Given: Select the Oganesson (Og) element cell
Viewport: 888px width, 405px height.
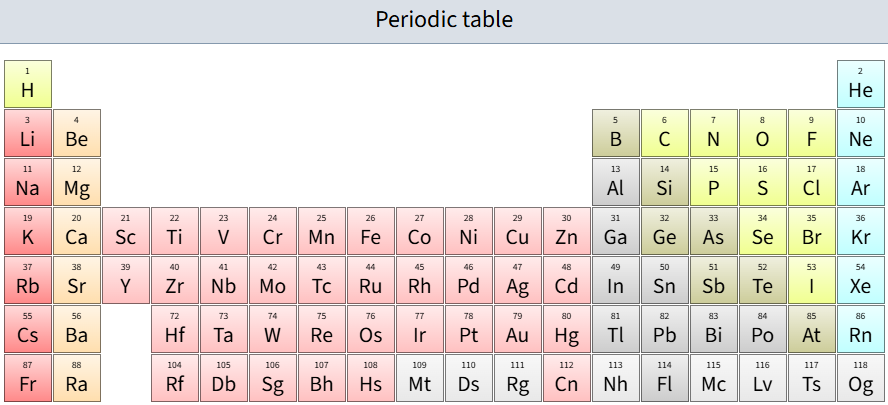Looking at the screenshot, I should (860, 378).
